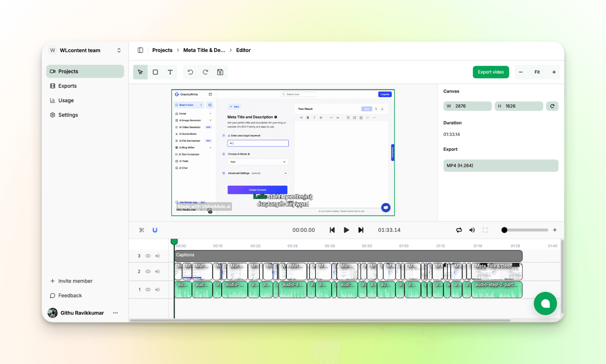Select the Text tool
606x364 pixels.
point(170,72)
